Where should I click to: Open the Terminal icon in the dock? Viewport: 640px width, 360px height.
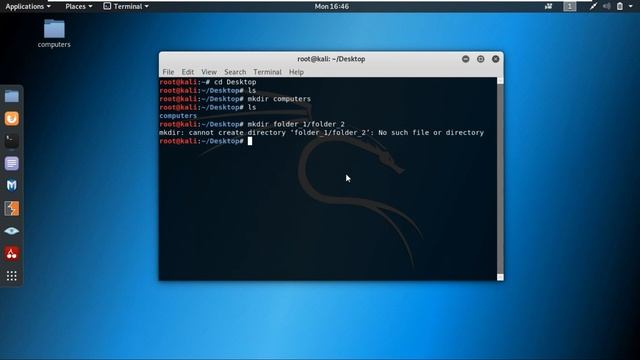point(12,141)
